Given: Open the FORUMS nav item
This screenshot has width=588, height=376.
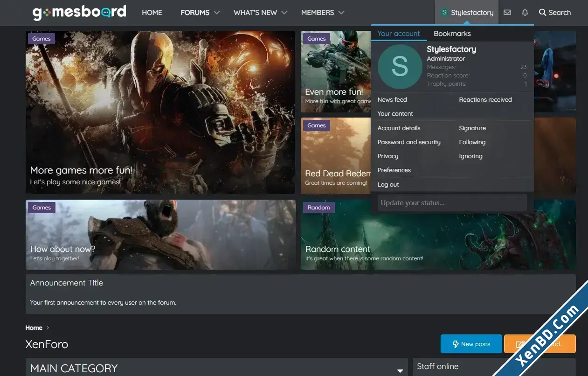Looking at the screenshot, I should tap(195, 13).
